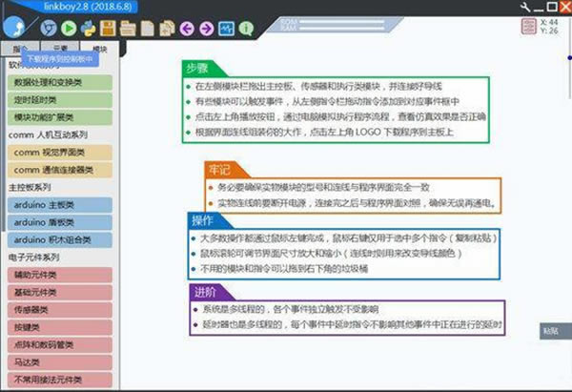Click the pink panel icon beside X/Y coordinates

point(528,27)
